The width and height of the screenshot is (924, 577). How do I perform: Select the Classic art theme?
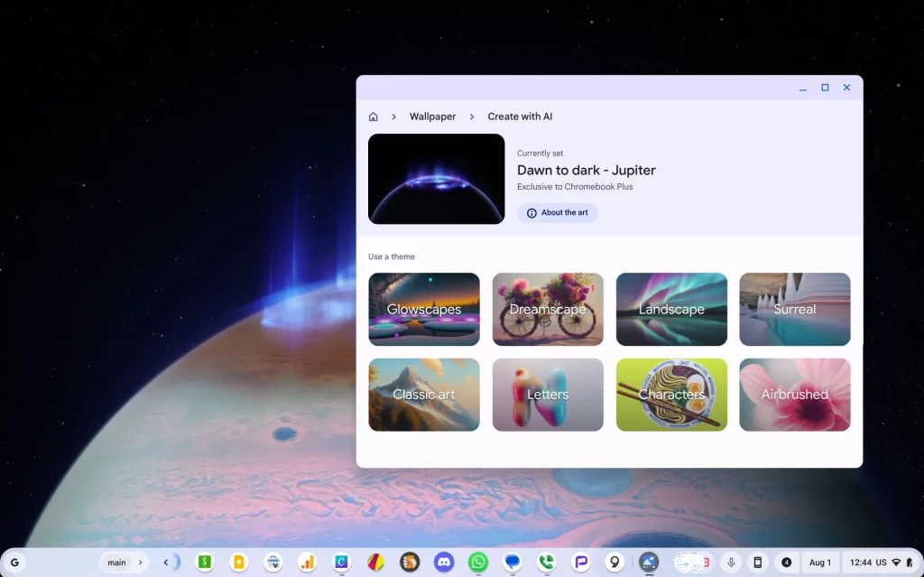(424, 395)
